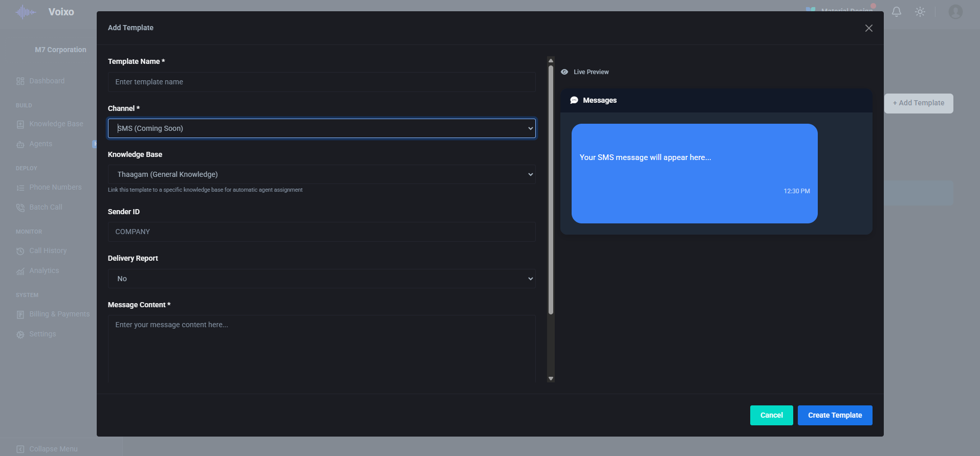Click the Call History clock icon
This screenshot has width=980, height=456.
20,251
